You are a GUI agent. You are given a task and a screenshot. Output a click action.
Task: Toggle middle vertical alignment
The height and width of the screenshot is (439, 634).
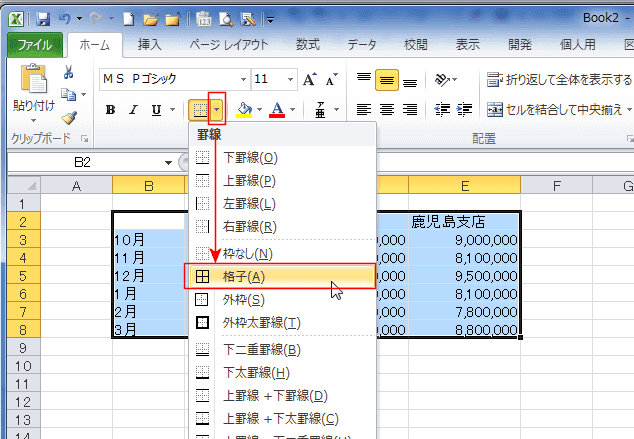click(387, 80)
